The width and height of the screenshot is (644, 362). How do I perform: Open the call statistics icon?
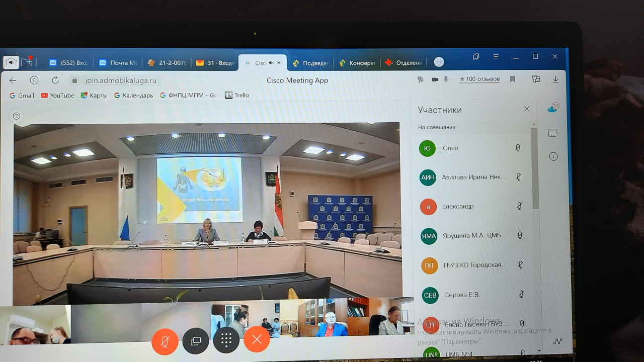[x=557, y=341]
